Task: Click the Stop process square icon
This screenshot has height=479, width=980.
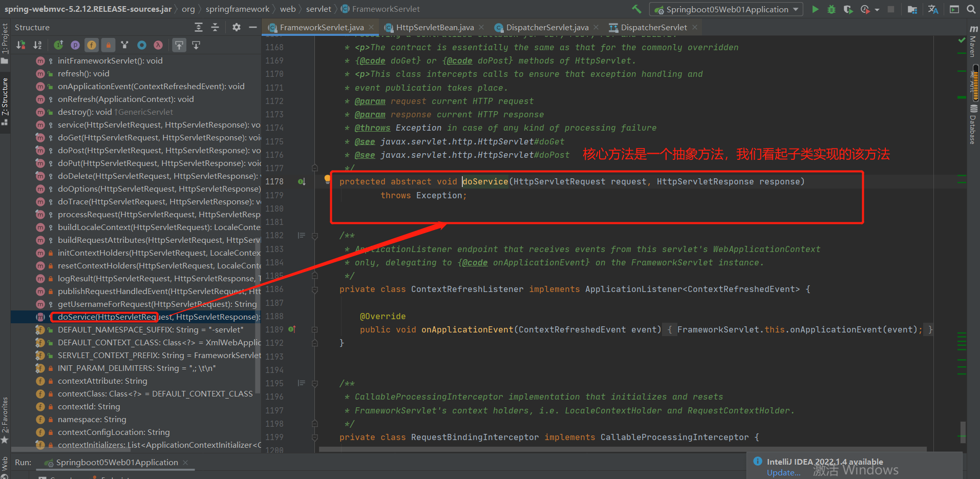Action: point(891,9)
